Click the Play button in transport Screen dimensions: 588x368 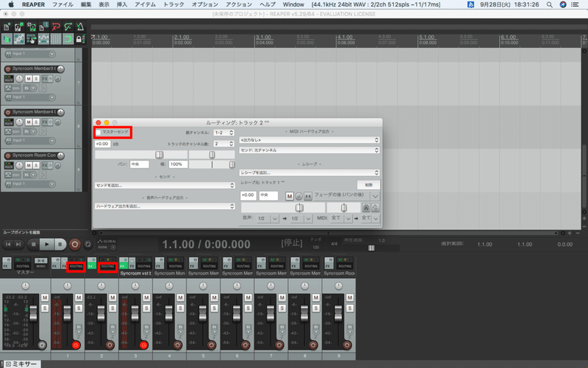click(x=47, y=244)
